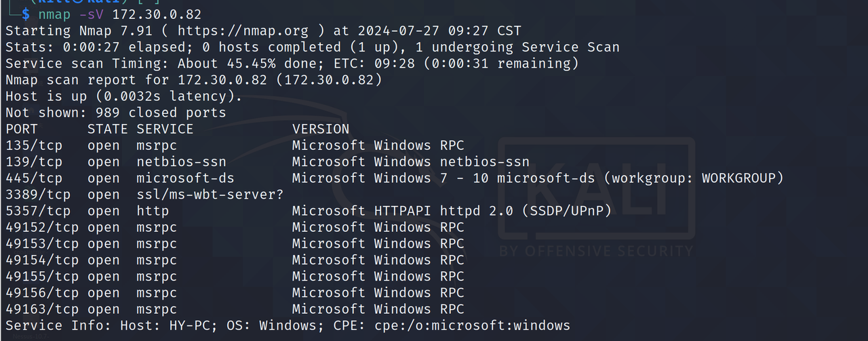Screen dimensions: 868x341
Task: Select the 139/tcp port entry
Action: tap(34, 161)
